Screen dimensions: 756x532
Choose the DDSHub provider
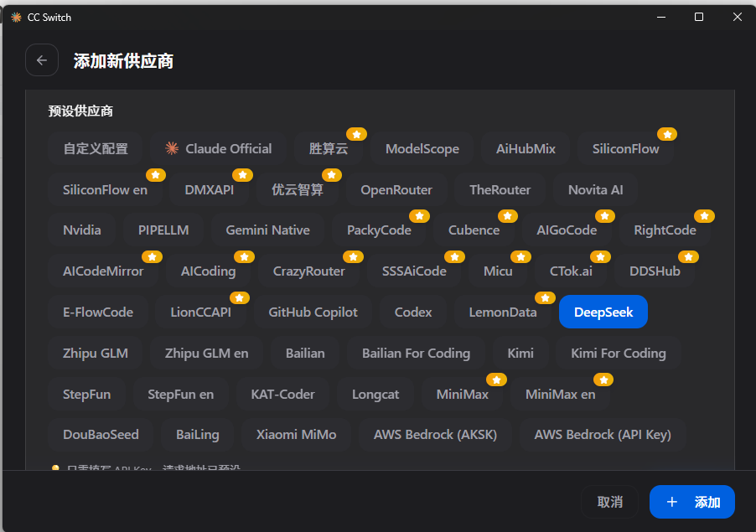point(655,271)
